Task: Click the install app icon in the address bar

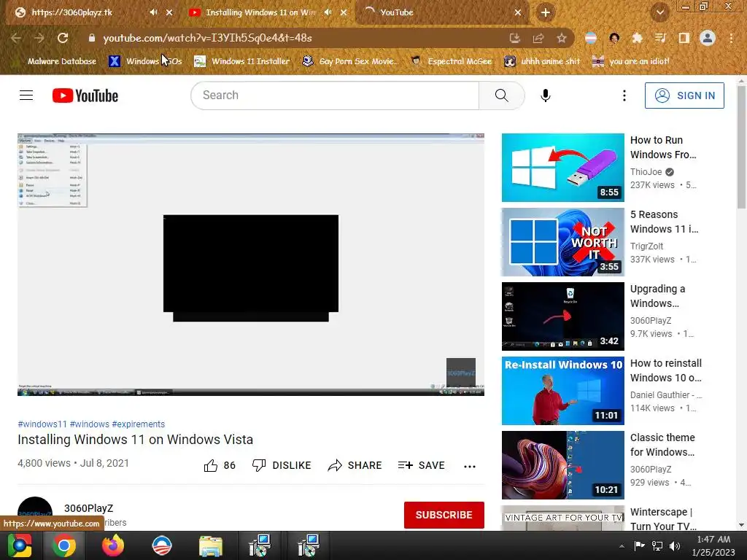Action: [x=514, y=38]
